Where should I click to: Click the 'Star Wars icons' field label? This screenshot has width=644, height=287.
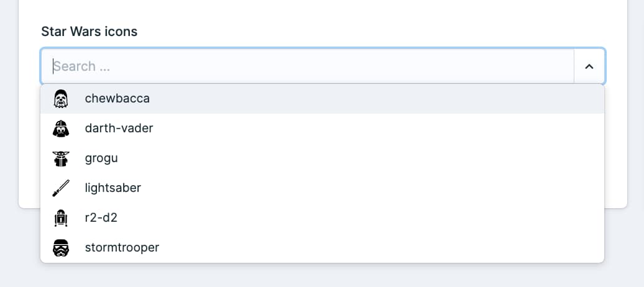[89, 32]
